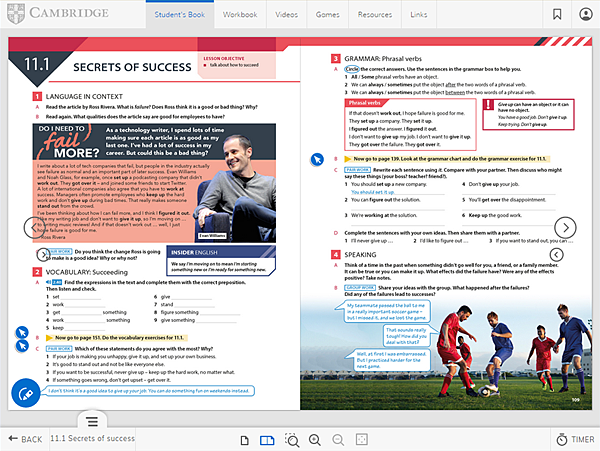Viewport: 600px width, 451px height.
Task: Open the Links tab
Action: tap(419, 15)
